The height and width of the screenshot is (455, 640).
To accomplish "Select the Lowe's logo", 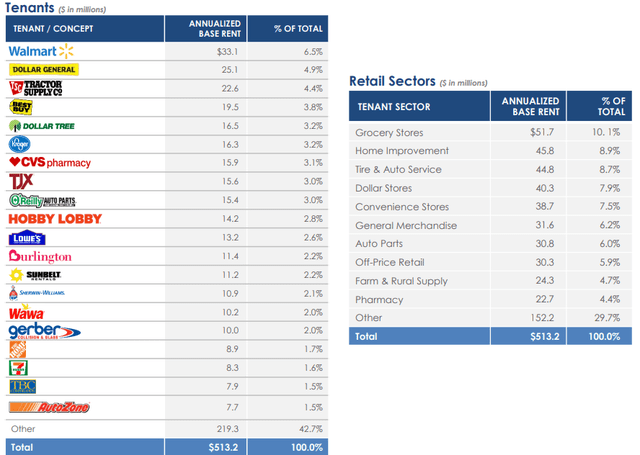I will point(25,238).
